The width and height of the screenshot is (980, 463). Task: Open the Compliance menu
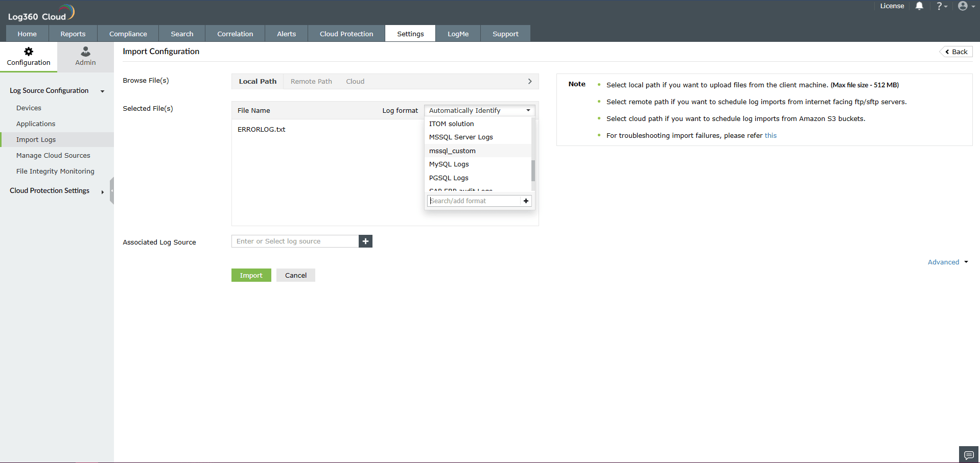[x=127, y=33]
